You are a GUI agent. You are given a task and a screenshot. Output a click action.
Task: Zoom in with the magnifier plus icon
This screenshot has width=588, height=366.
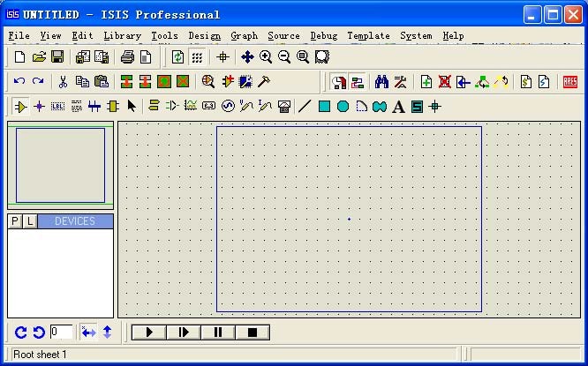tap(266, 57)
